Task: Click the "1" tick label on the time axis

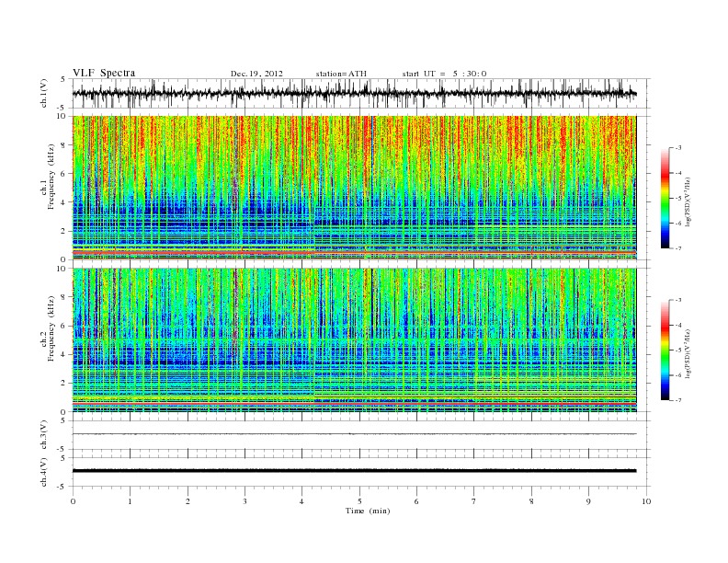Action: (x=130, y=501)
